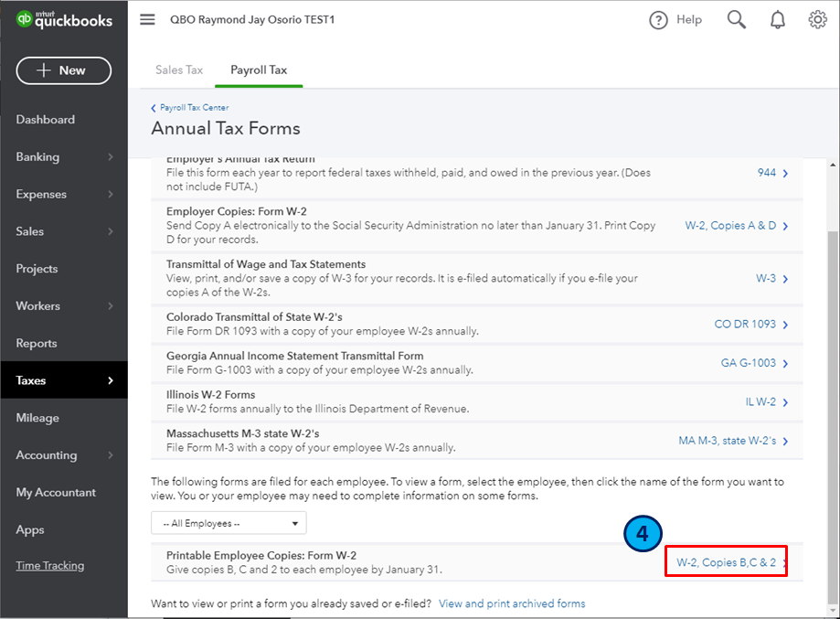The image size is (840, 619).
Task: Open the All Employees dropdown
Action: tap(229, 523)
